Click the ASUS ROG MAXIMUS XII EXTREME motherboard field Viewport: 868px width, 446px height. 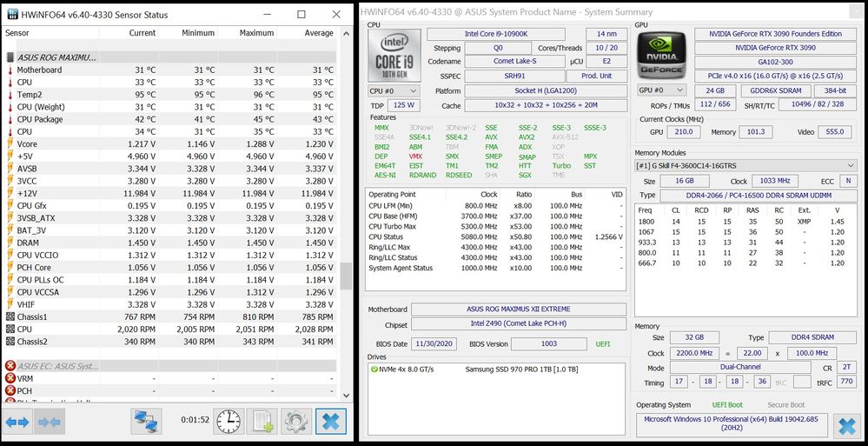[x=518, y=310]
